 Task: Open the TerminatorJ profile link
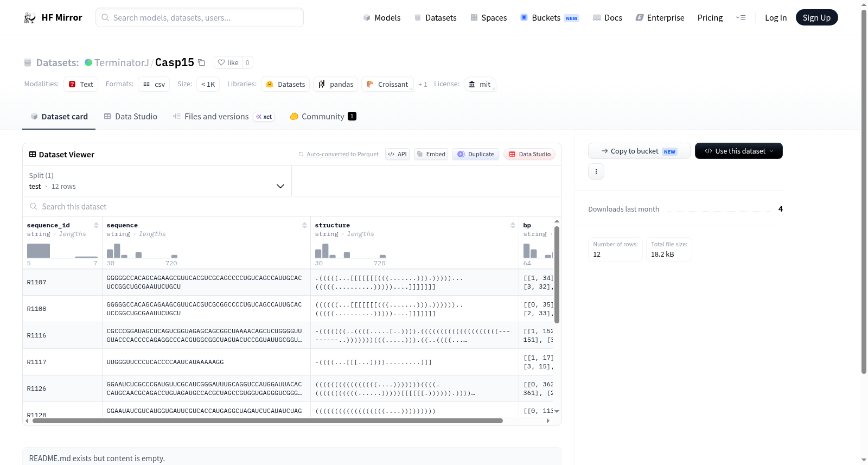(122, 62)
